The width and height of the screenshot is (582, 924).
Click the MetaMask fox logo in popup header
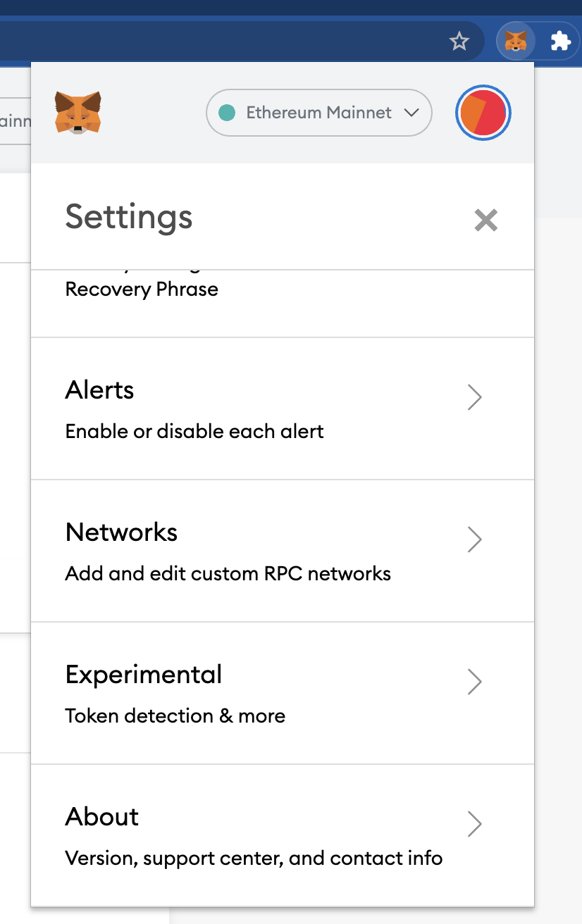(x=78, y=113)
